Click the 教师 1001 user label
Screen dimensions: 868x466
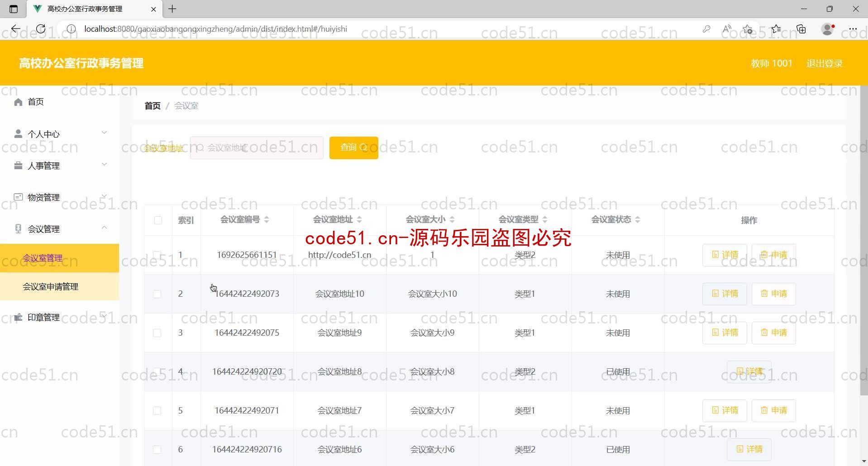point(771,63)
